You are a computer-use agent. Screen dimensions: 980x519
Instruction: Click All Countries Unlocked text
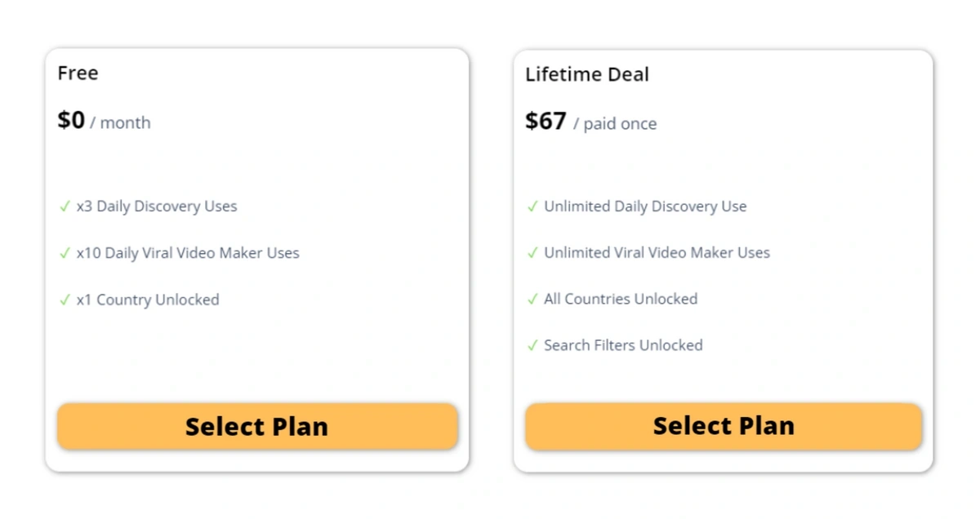point(621,299)
